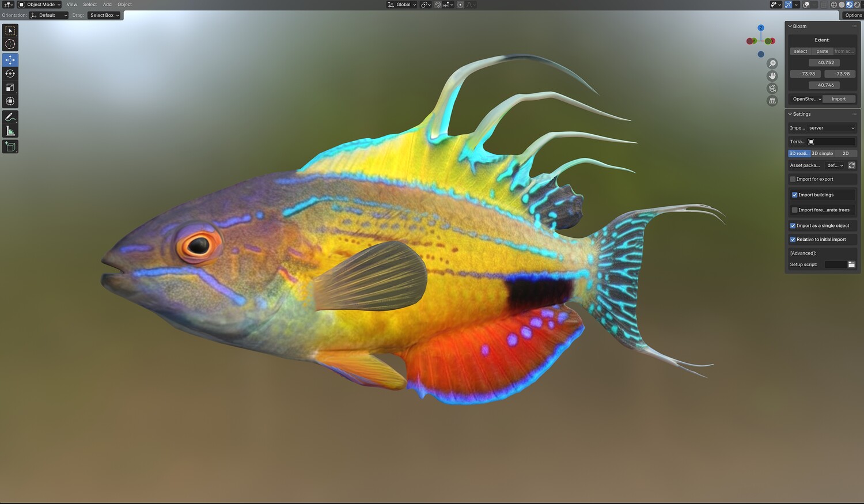Click the Terrain object field
The width and height of the screenshot is (864, 504).
tap(831, 142)
